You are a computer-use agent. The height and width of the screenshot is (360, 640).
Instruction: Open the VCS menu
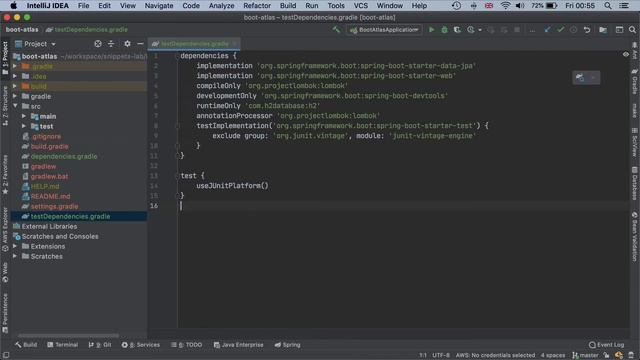click(360, 6)
